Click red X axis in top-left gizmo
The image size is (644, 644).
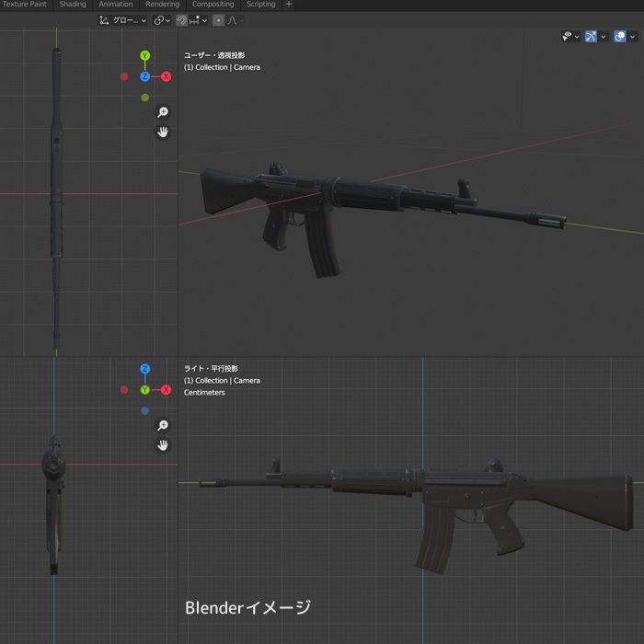click(x=166, y=76)
